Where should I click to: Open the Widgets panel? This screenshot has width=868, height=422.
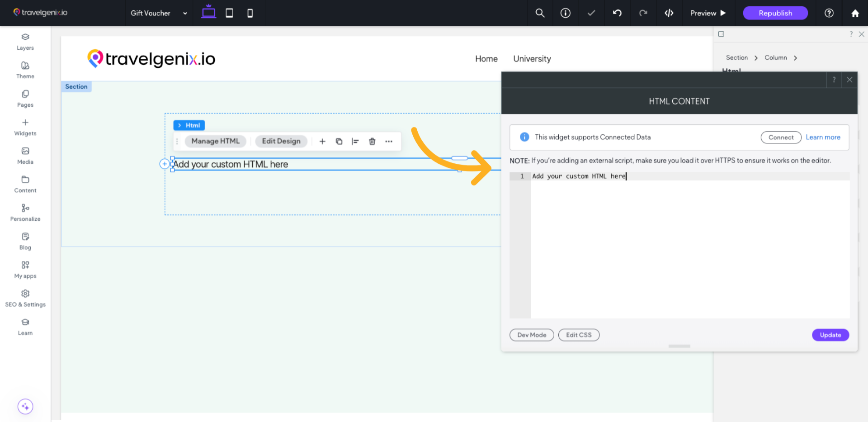25,126
